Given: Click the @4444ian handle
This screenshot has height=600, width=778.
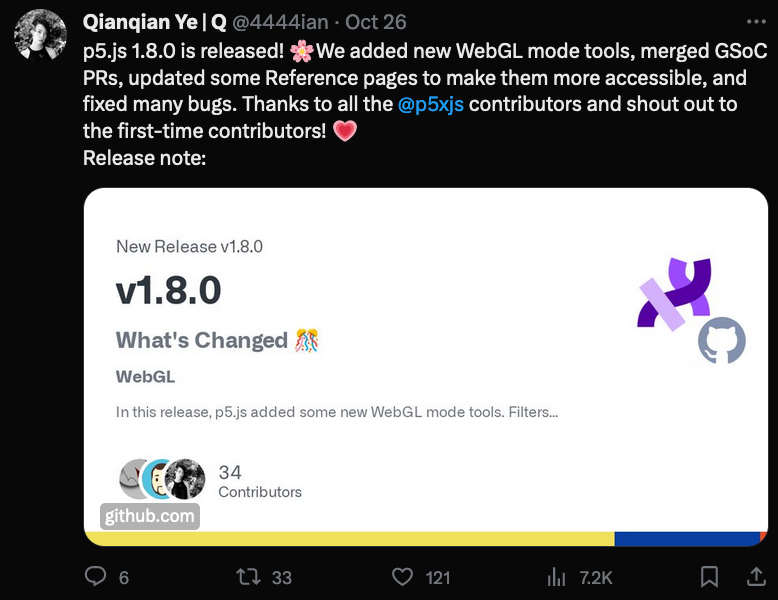Looking at the screenshot, I should coord(280,22).
